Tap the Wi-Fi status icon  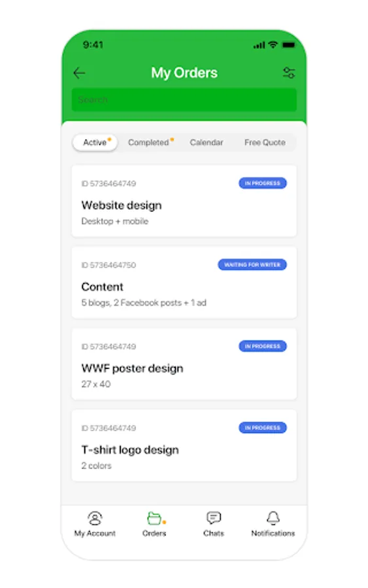click(273, 44)
